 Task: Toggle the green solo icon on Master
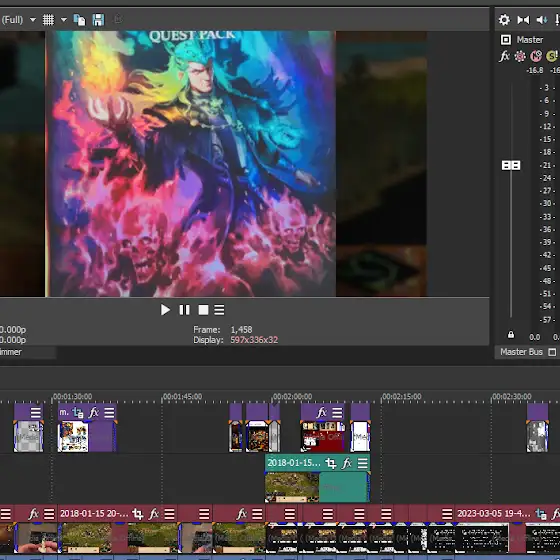(x=552, y=56)
